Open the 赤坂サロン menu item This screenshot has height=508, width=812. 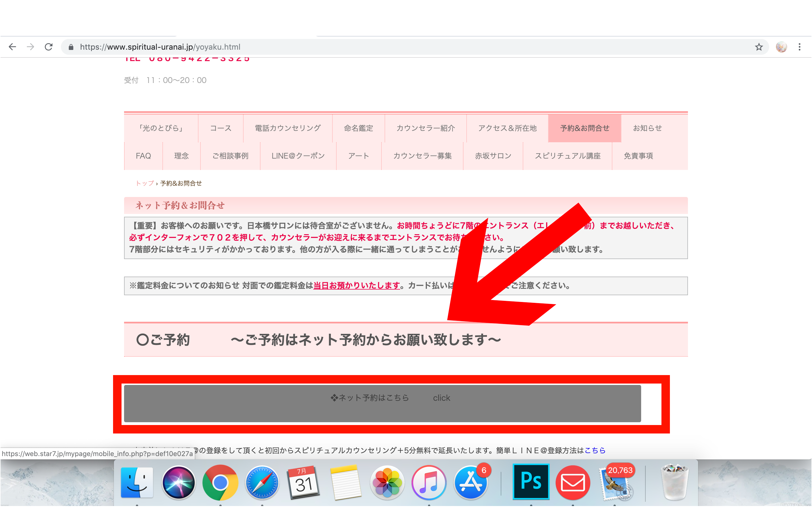[493, 156]
